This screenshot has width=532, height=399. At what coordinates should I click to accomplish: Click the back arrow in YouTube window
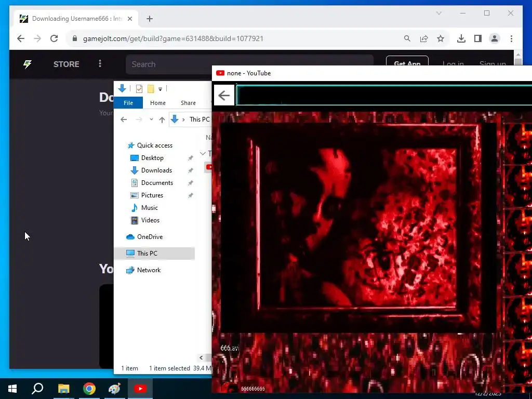click(x=224, y=96)
